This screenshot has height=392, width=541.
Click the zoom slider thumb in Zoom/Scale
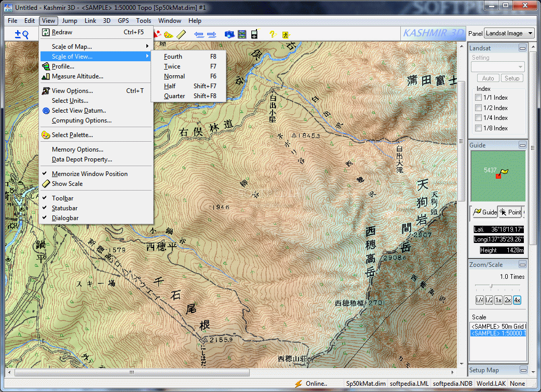pos(491,286)
